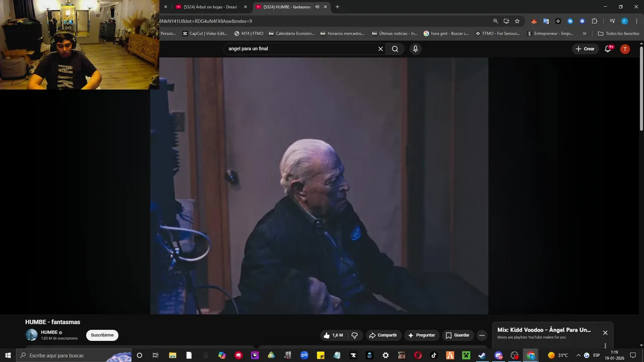Expand hidden bookmarks chevron
The width and height of the screenshot is (644, 362).
click(584, 34)
